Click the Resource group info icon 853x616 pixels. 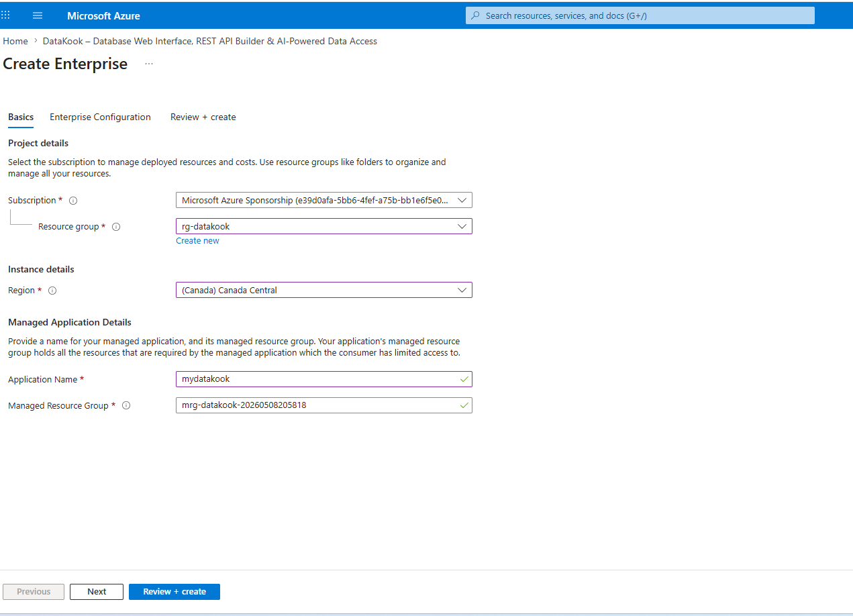116,227
